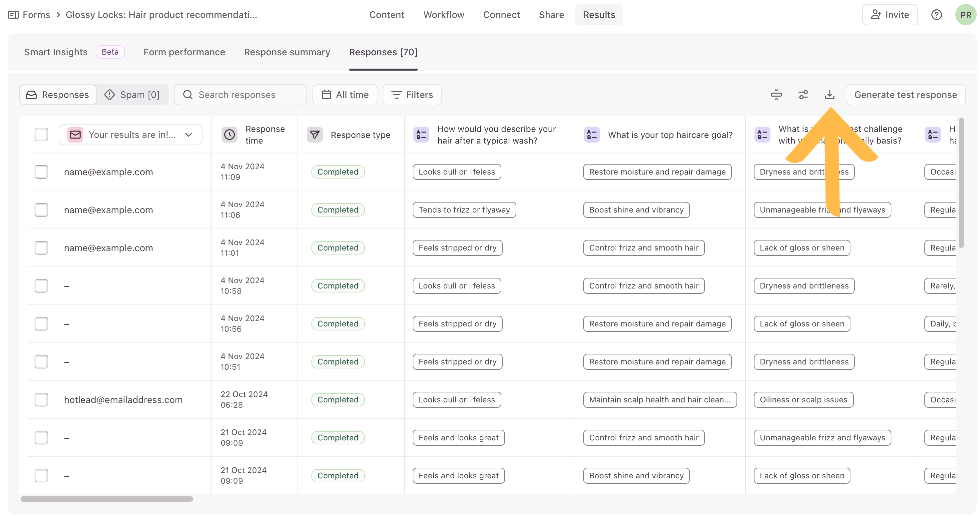
Task: Go to the Forms breadcrumb link
Action: pyautogui.click(x=36, y=15)
